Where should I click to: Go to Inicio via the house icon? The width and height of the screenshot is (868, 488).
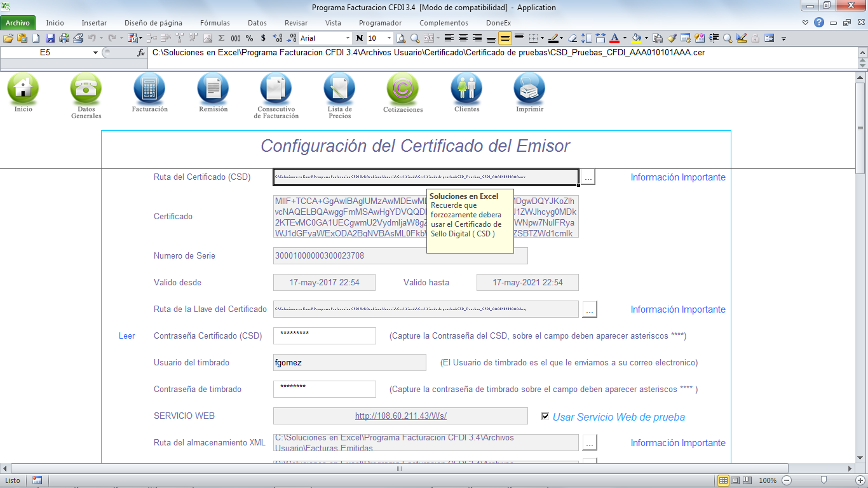tap(23, 88)
